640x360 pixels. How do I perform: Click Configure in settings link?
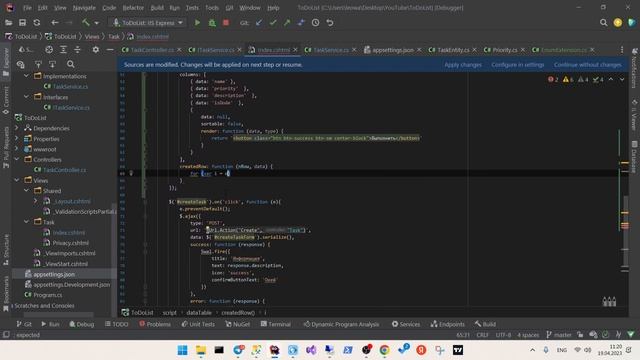518,64
